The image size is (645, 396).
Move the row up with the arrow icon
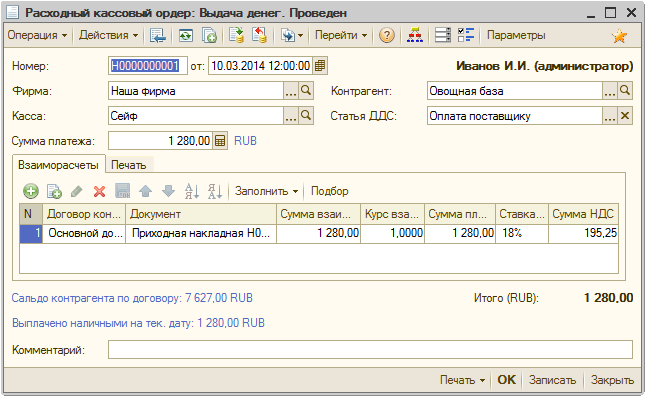point(145,191)
